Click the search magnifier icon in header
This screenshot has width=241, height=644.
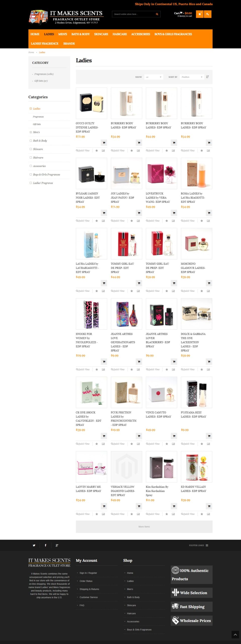157,14
